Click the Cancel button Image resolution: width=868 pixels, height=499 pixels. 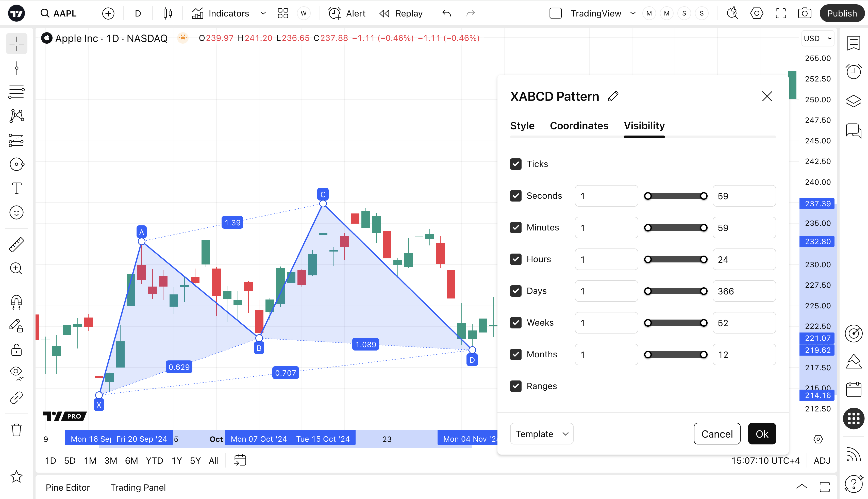(717, 434)
